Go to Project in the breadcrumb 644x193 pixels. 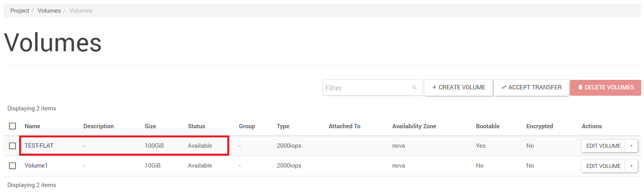(x=19, y=11)
